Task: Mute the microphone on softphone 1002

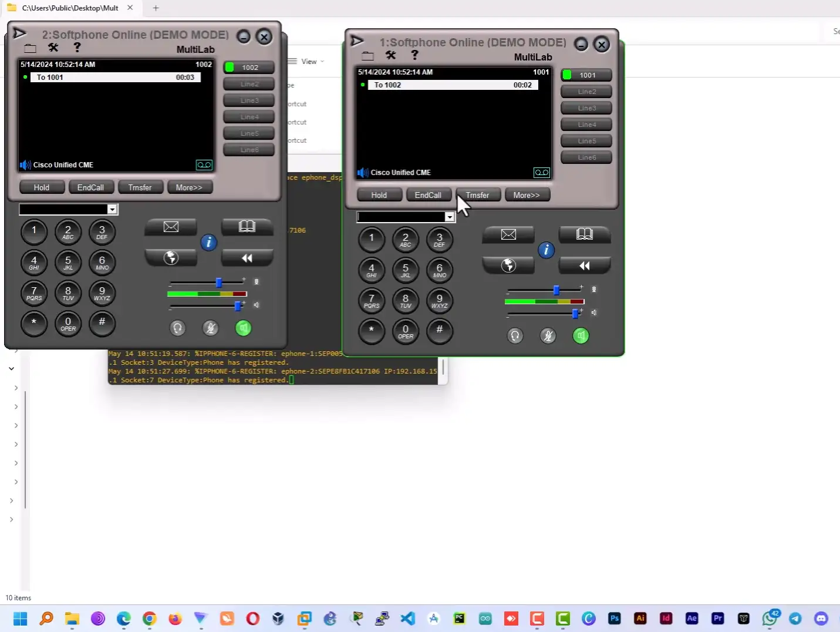Action: (211, 328)
